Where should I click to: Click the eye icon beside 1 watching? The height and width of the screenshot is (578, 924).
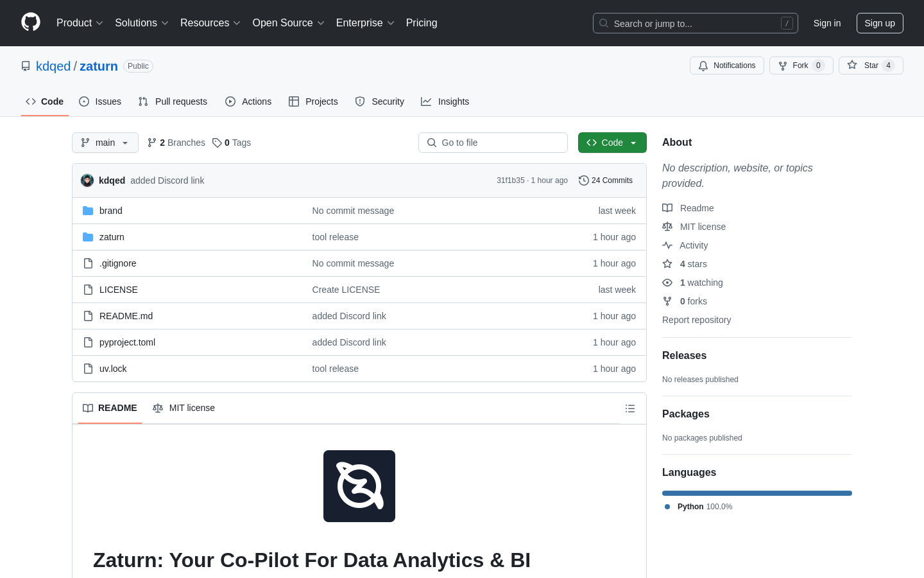[667, 283]
